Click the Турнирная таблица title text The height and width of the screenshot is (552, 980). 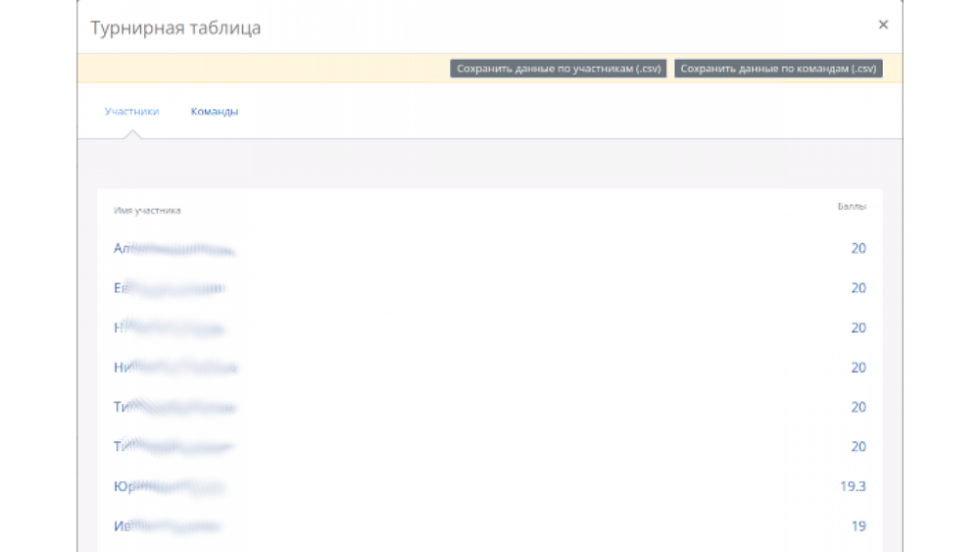coord(175,27)
